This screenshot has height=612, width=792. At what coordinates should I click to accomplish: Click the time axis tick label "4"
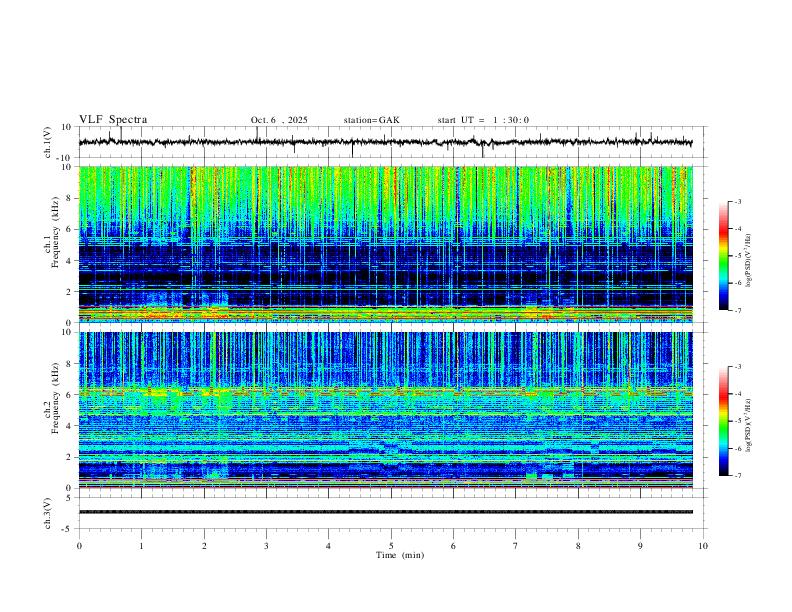click(328, 546)
